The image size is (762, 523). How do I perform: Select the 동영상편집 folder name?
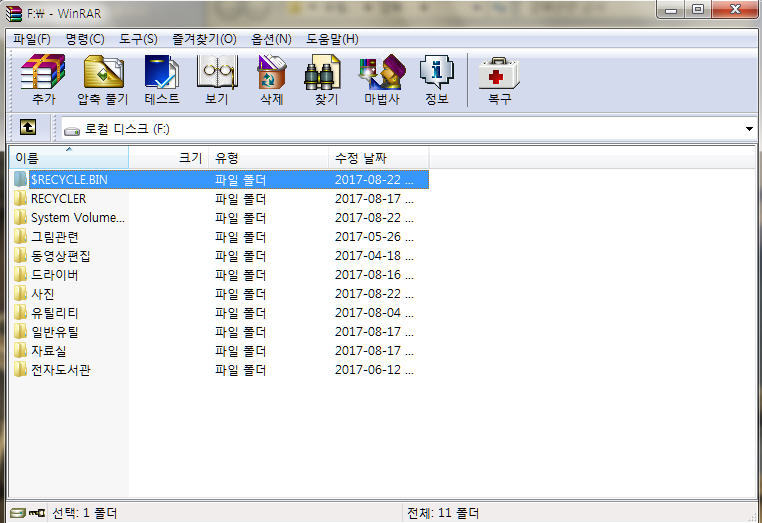(61, 256)
